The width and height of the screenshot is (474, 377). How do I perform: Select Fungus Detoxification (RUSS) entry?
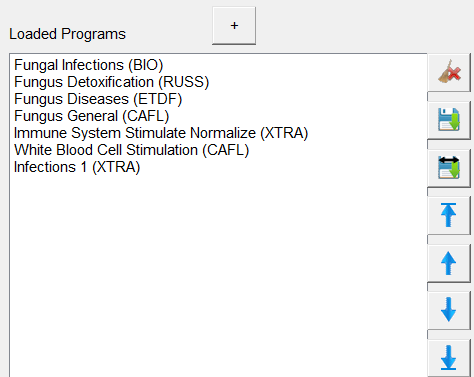coord(111,82)
